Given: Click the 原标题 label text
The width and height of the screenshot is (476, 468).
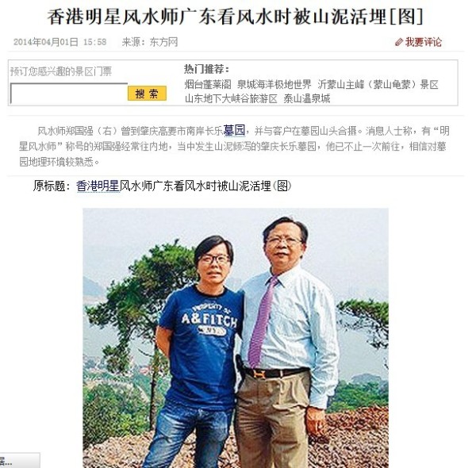Looking at the screenshot, I should click(x=52, y=186).
